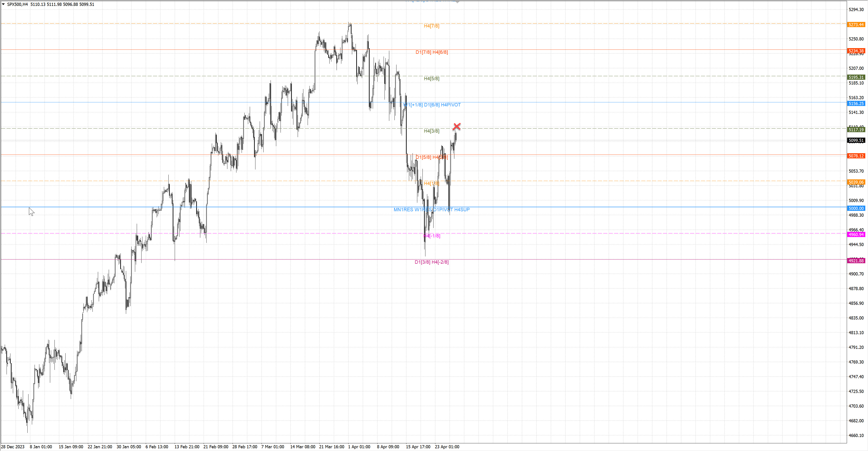Click the 4660.10 price scale value
This screenshot has width=868, height=451.
[x=856, y=435]
